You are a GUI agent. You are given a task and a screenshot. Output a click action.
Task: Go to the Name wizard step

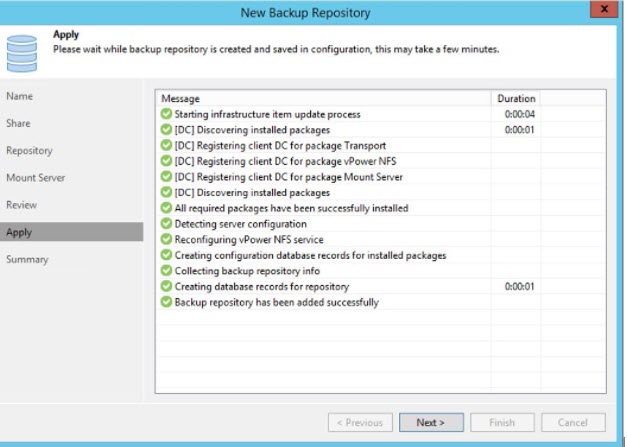(19, 96)
